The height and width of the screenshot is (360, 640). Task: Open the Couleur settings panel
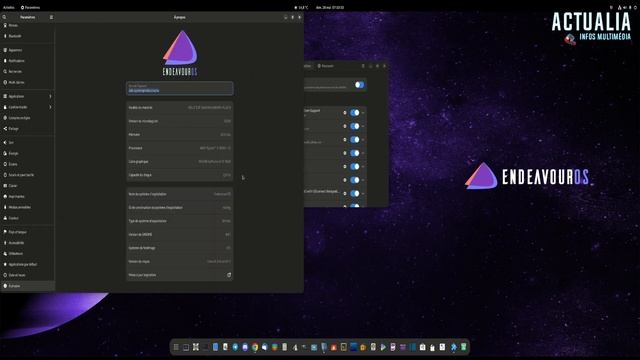tap(27, 218)
